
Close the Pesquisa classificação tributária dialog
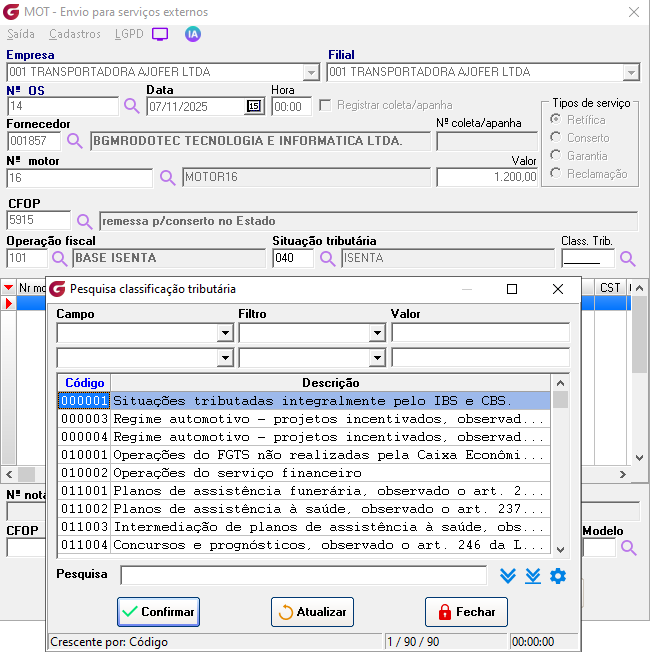tap(557, 289)
